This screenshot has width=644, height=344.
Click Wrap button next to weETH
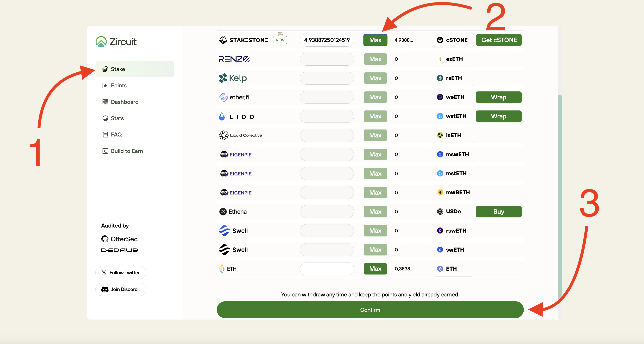coord(498,97)
